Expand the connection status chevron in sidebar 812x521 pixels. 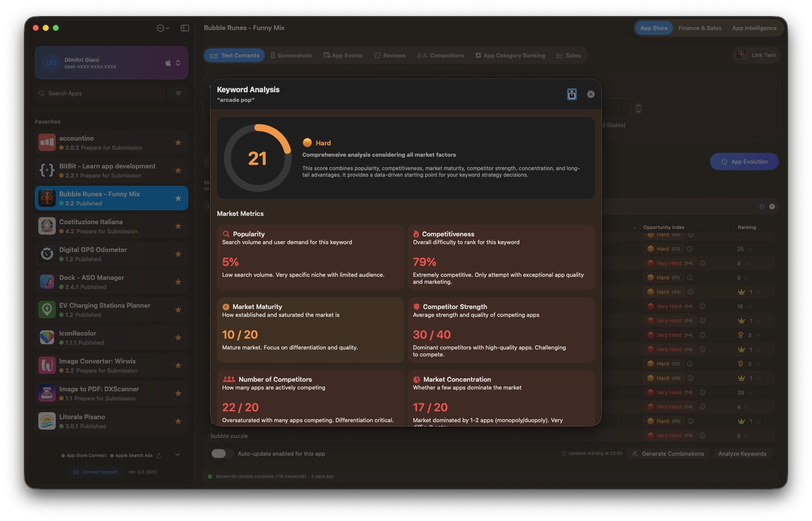coord(177,455)
